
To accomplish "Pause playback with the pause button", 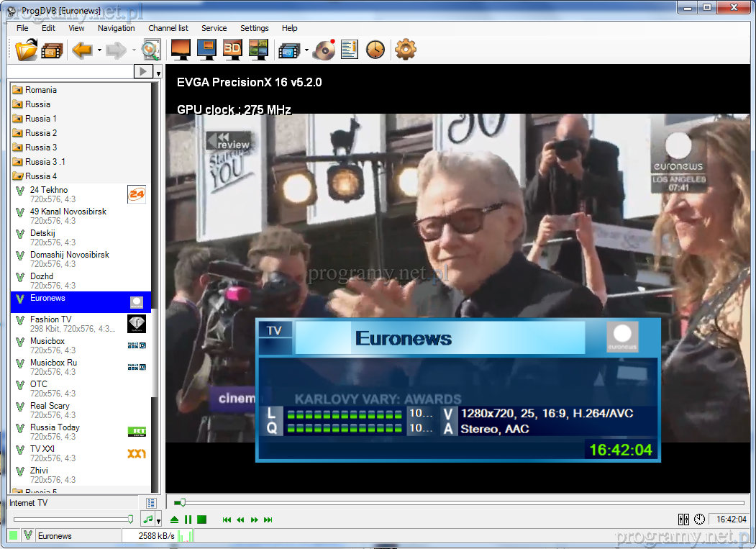I will click(x=188, y=519).
